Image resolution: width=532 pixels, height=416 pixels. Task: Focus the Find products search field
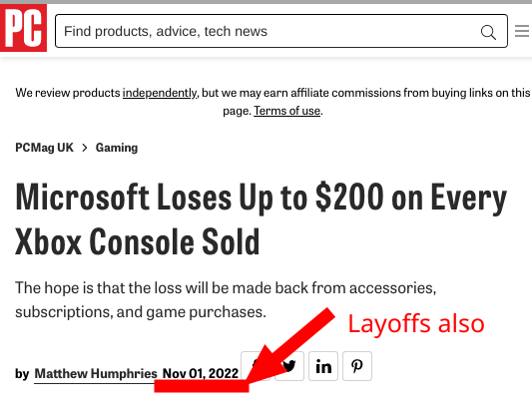click(281, 31)
